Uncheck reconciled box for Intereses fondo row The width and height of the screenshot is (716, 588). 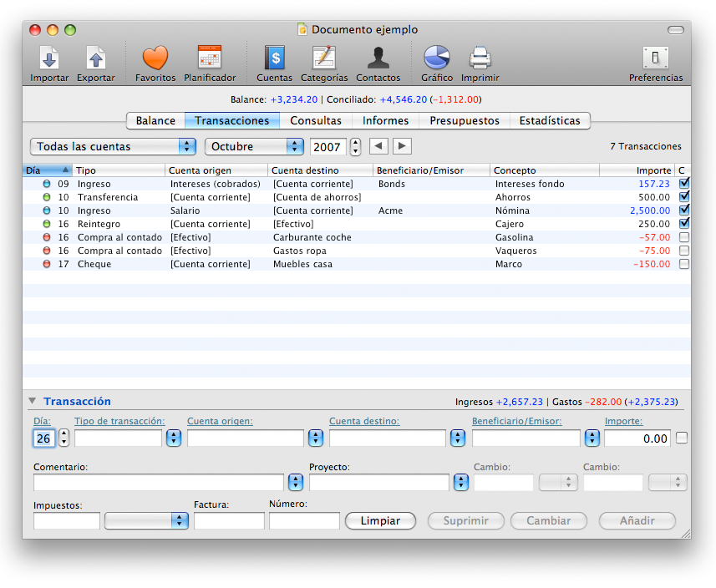click(684, 184)
